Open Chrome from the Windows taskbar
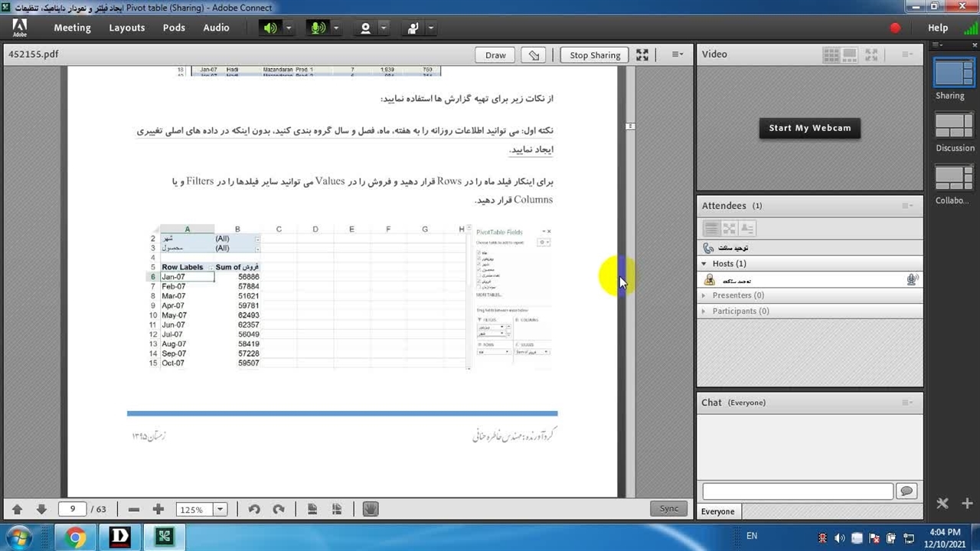 pos(76,536)
